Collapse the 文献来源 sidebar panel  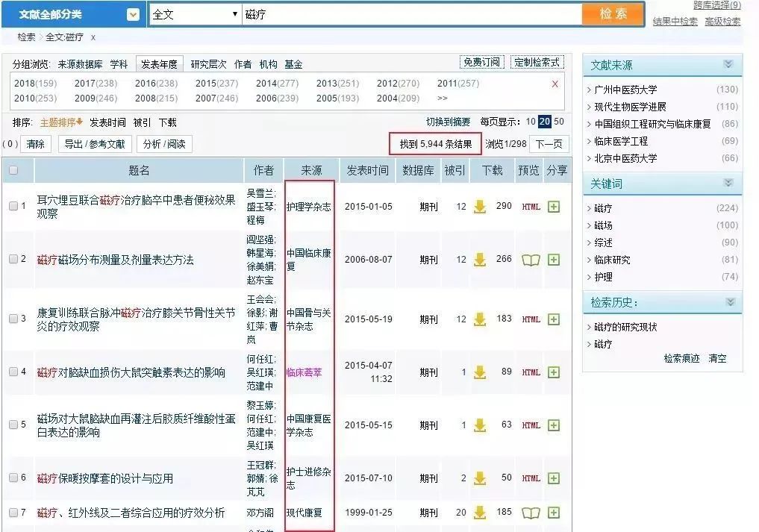[728, 64]
